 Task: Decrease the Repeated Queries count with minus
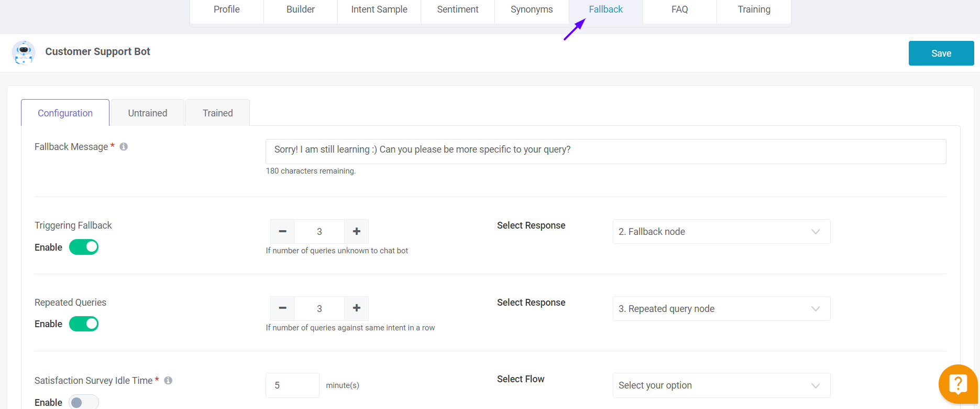[282, 308]
